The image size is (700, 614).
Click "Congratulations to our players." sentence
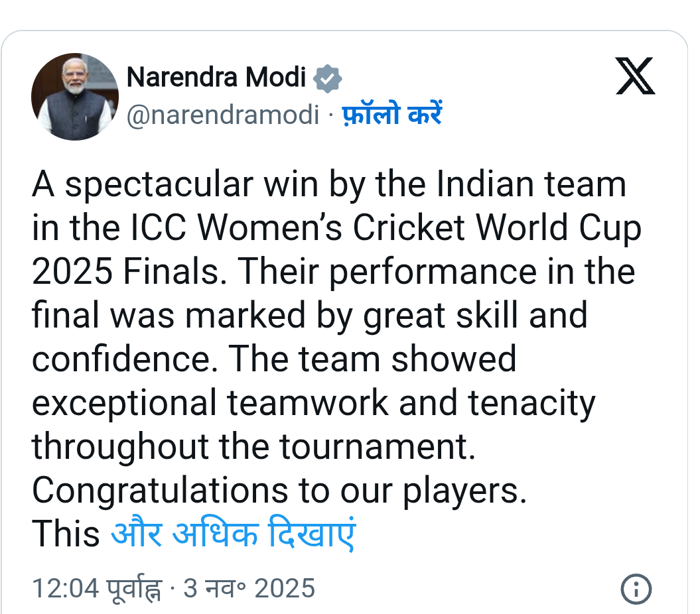point(279,491)
